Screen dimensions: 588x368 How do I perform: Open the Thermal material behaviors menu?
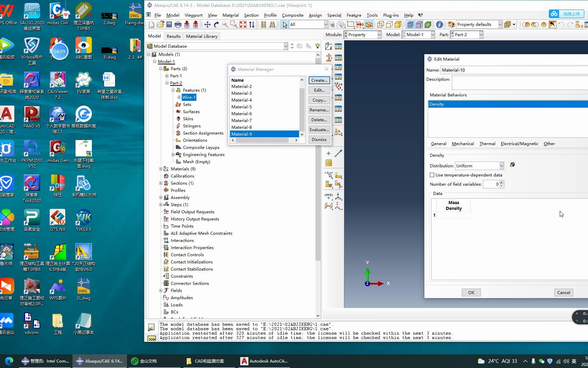[487, 144]
